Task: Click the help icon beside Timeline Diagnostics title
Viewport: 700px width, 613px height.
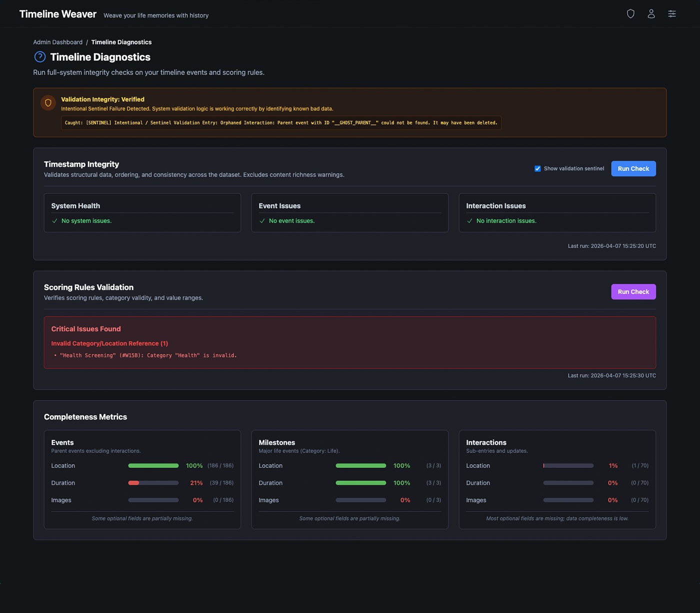Action: click(39, 56)
